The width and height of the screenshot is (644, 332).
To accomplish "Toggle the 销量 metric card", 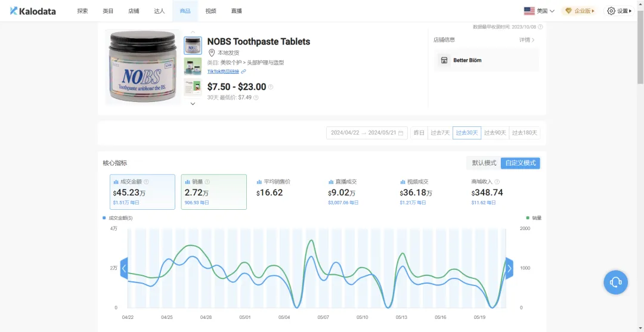I will click(213, 191).
